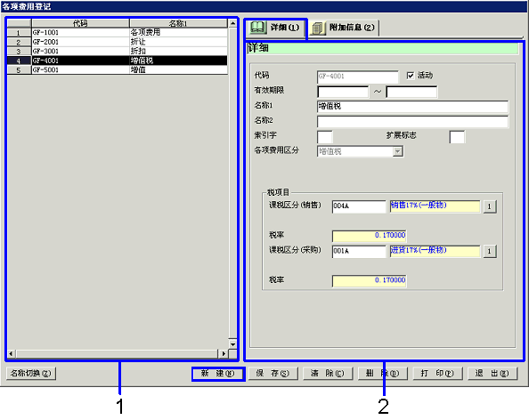Viewport: 529px width, 420px height.
Task: Click horizontal scroll right arrow
Action: pos(223,353)
